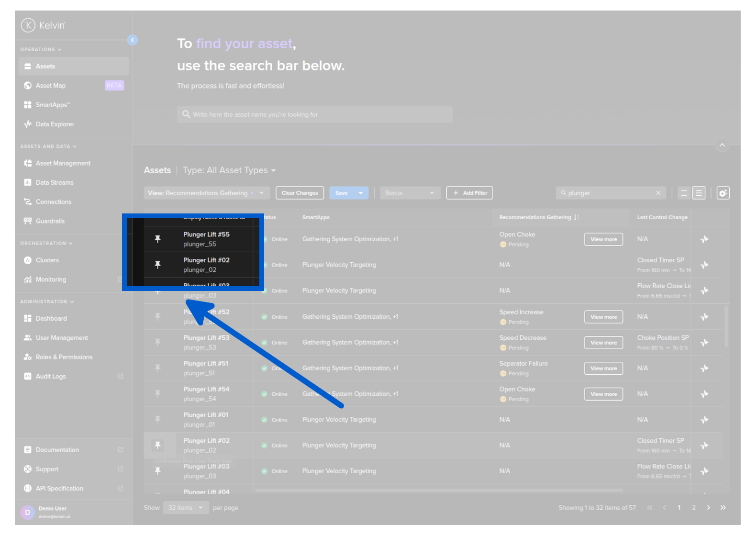Image resolution: width=756 pixels, height=536 pixels.
Task: Unpin the Plunger Lift #55 row
Action: point(157,239)
